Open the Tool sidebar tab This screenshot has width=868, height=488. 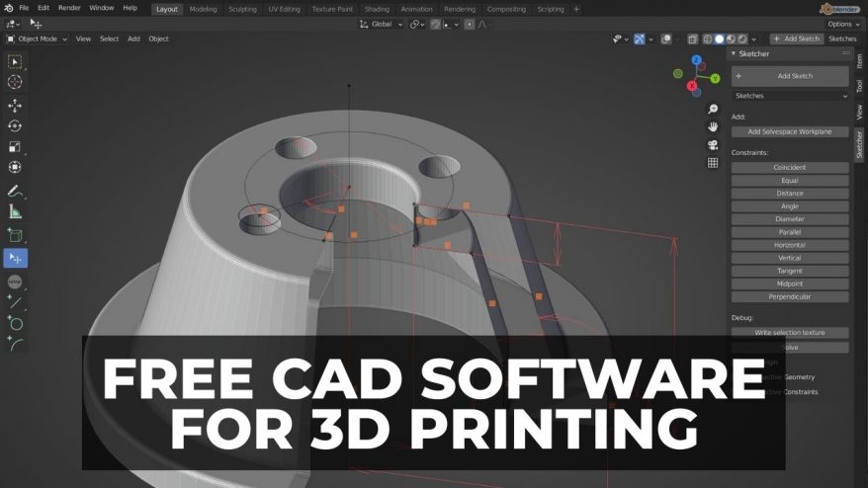859,86
